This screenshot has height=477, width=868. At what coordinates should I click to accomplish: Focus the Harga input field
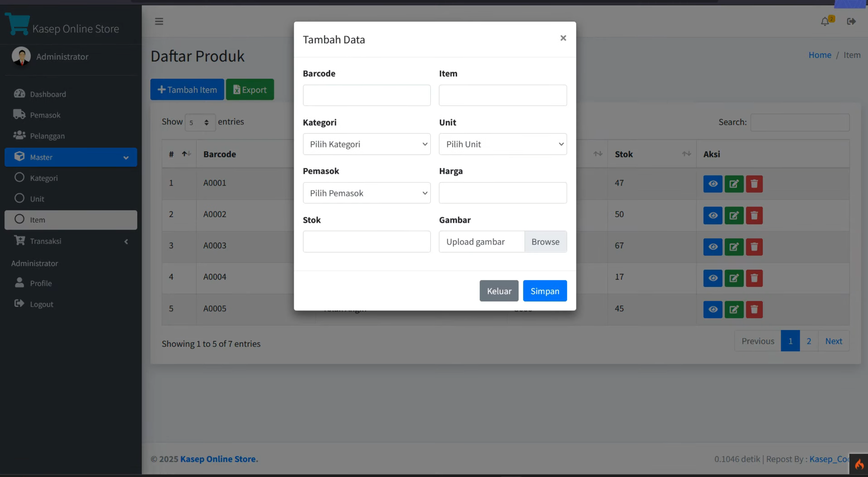(x=503, y=193)
